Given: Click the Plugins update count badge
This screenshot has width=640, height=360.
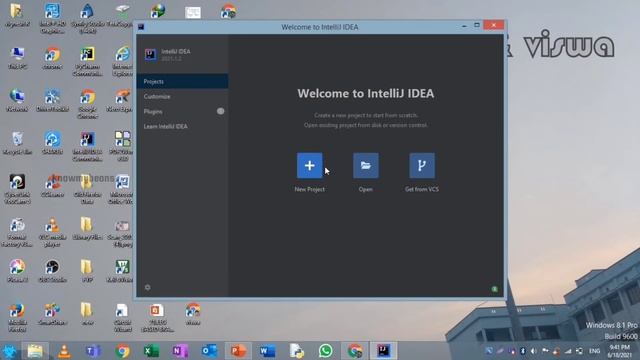Looking at the screenshot, I should (220, 111).
